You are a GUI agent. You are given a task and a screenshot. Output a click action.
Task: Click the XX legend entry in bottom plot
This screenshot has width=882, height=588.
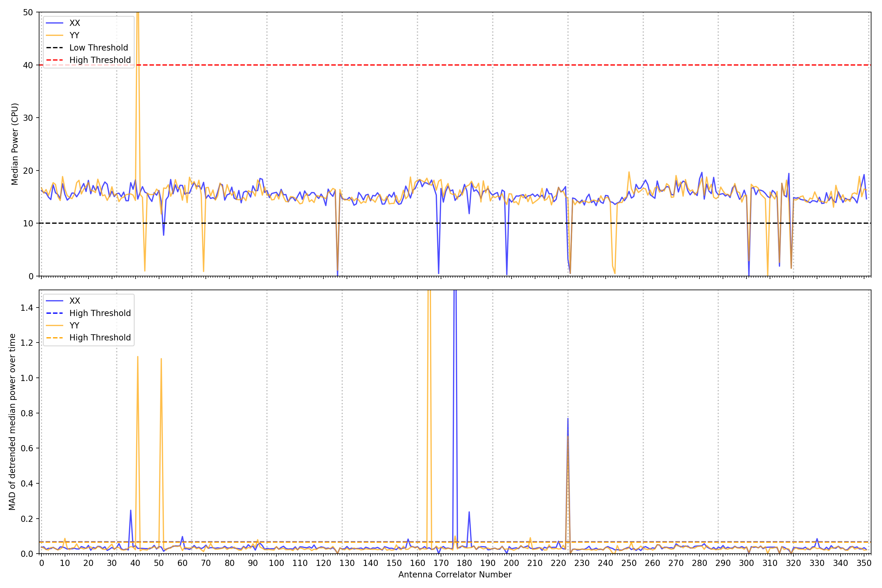pyautogui.click(x=75, y=301)
